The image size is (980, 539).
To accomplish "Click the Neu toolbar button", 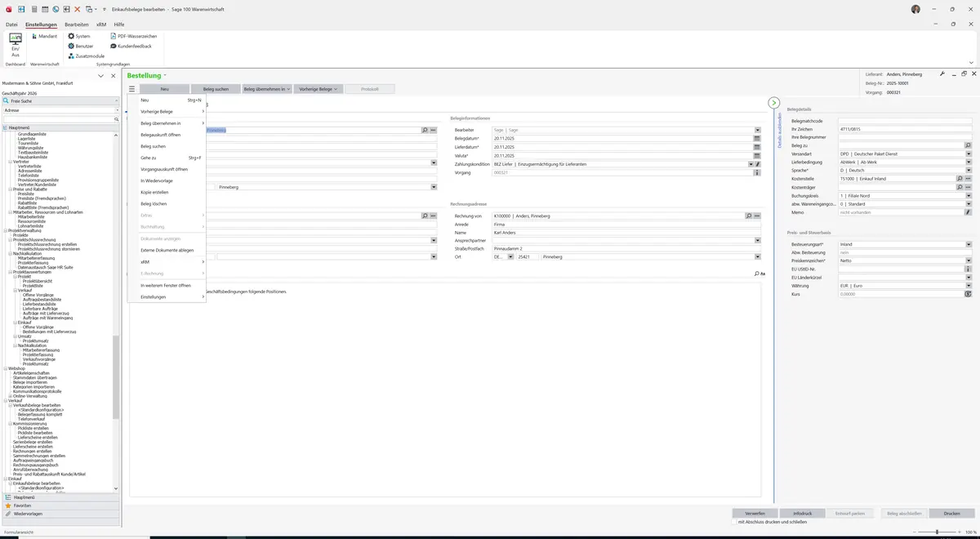I will [x=164, y=89].
